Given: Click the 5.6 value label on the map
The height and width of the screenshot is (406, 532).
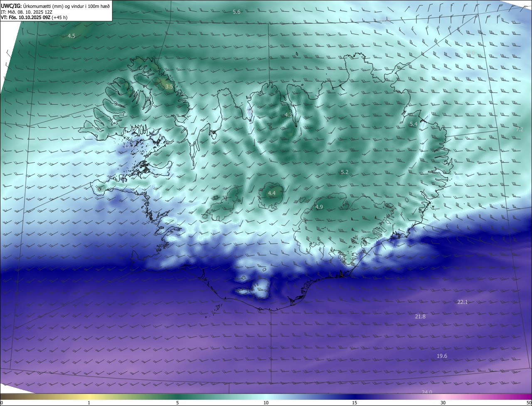Looking at the screenshot, I should click(236, 12).
